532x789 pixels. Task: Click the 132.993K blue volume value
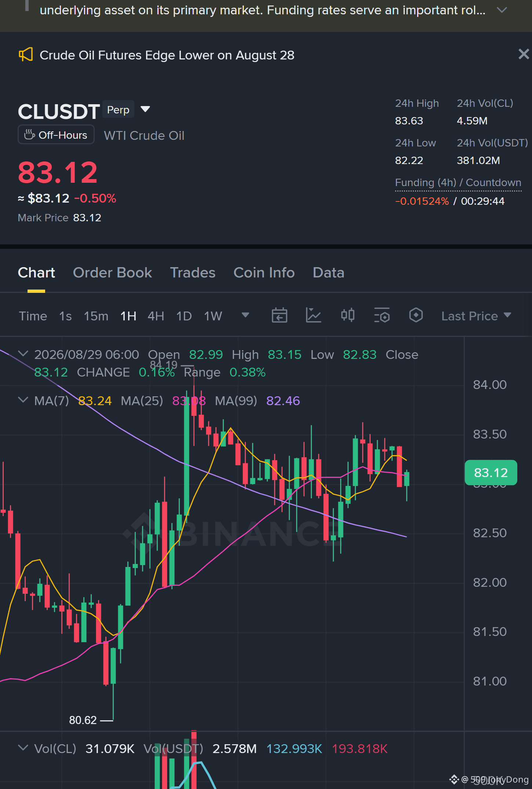(294, 749)
